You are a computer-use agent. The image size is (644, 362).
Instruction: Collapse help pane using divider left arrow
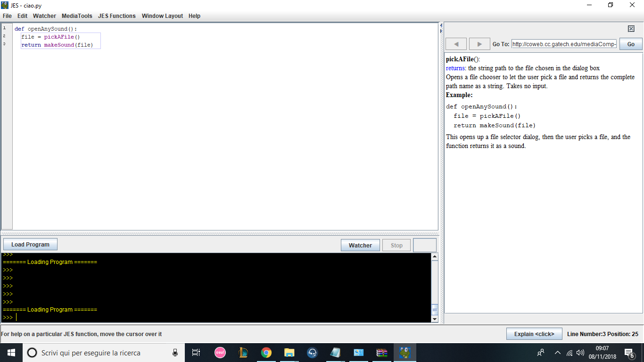pos(441,25)
